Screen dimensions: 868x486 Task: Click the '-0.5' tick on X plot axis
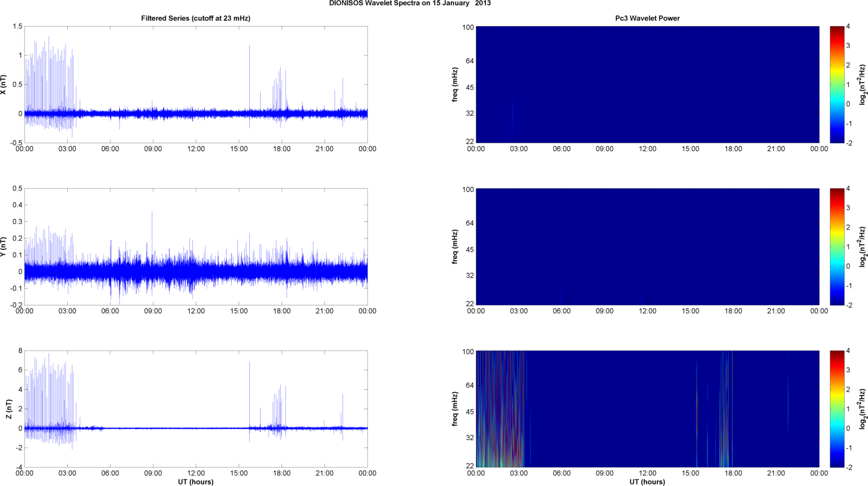(15, 143)
